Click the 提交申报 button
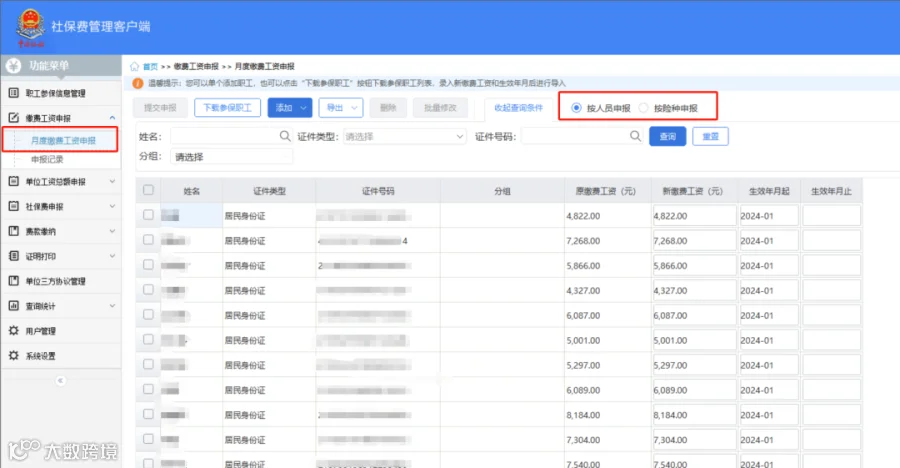This screenshot has width=900, height=468. 160,108
